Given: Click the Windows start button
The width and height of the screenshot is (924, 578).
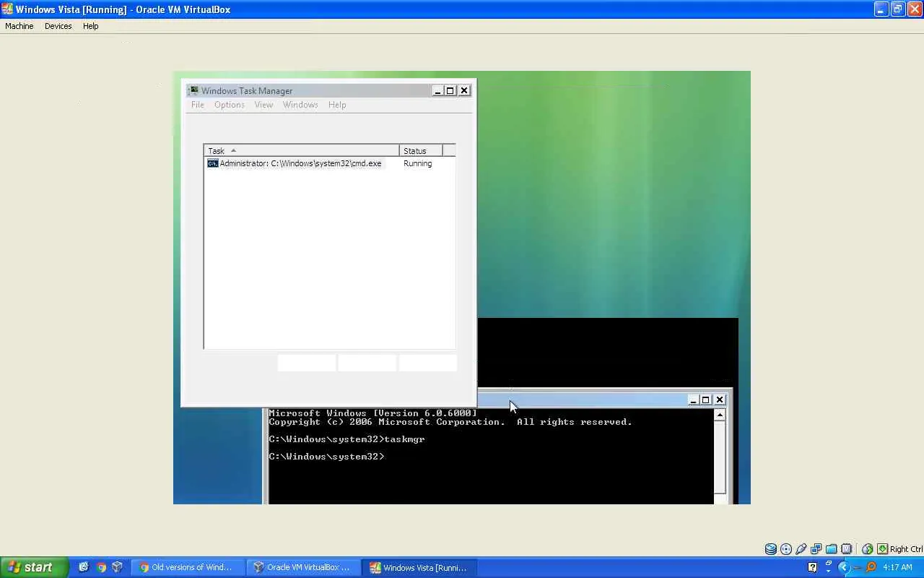Looking at the screenshot, I should (x=34, y=567).
